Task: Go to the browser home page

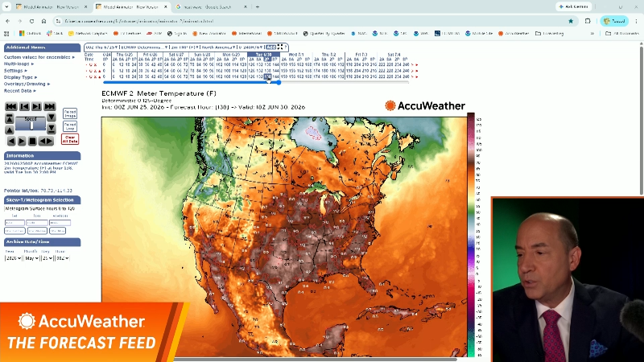Action: click(x=43, y=21)
